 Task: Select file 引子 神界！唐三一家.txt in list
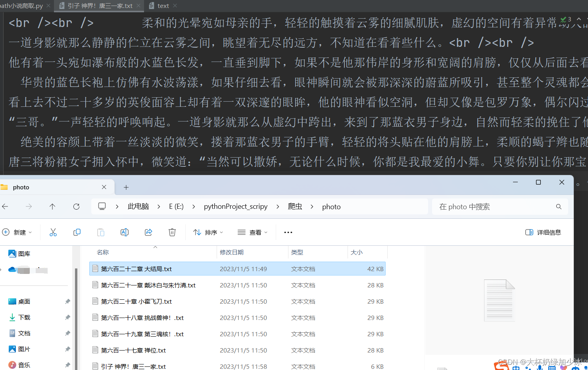237,366
